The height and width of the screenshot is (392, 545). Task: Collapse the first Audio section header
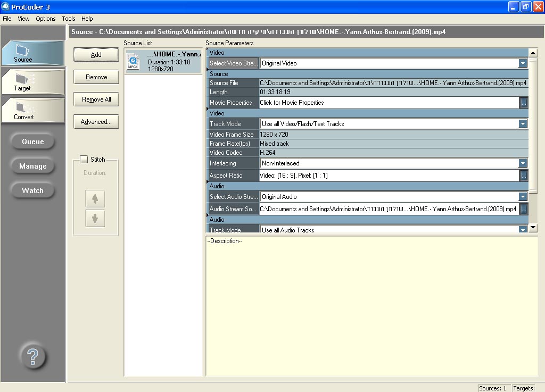[367, 186]
